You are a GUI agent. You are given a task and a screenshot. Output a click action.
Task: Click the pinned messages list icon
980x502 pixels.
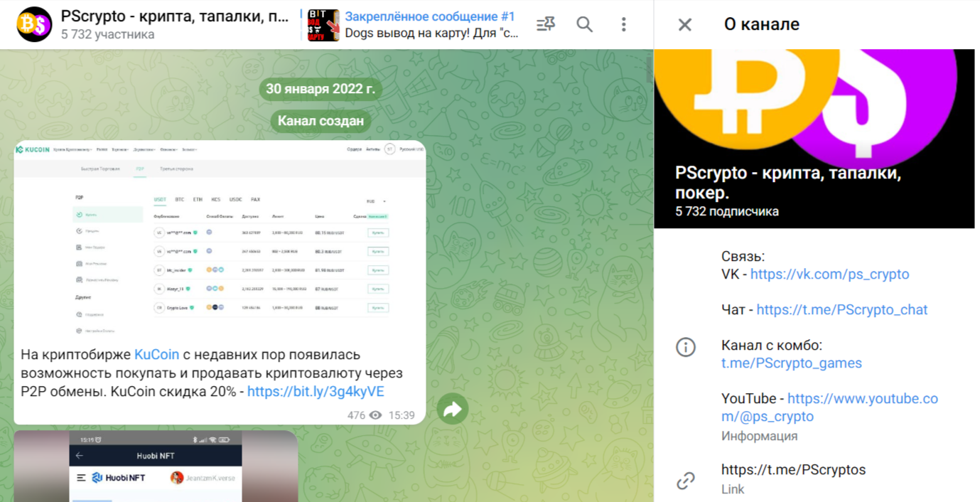(x=546, y=25)
